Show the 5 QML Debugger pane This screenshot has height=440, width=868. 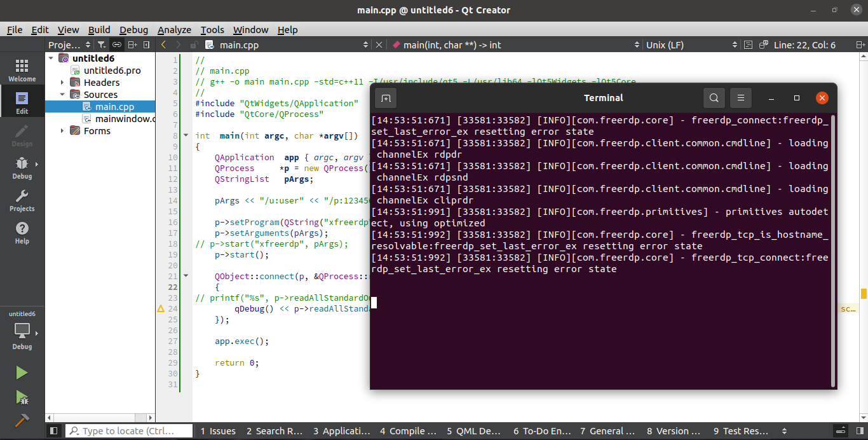[475, 431]
